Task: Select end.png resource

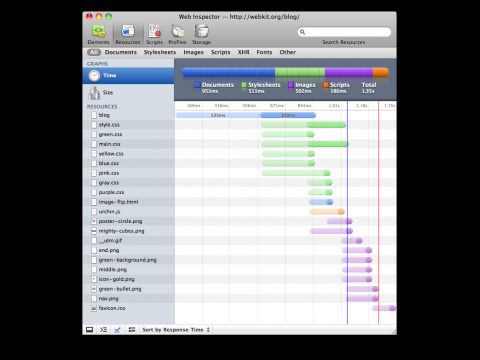Action: point(128,250)
